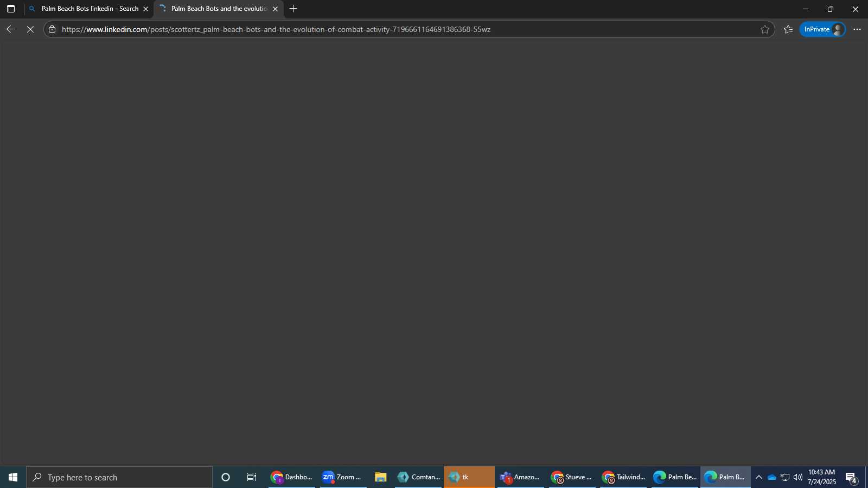
Task: Open the clock showing 10:43 AM
Action: click(822, 477)
